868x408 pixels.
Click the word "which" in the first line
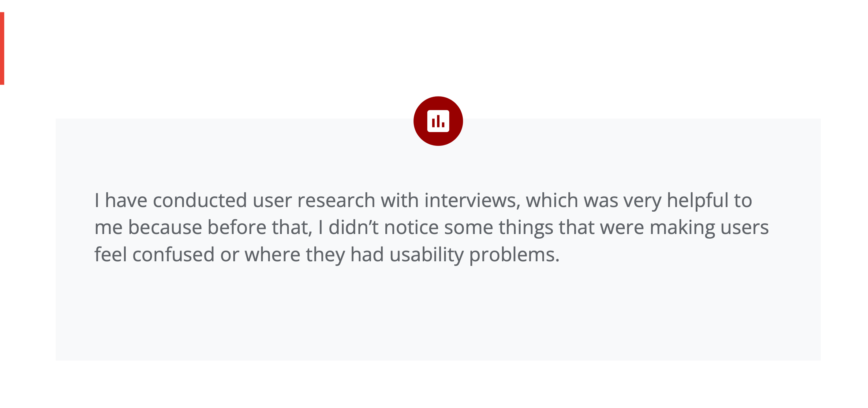click(552, 200)
